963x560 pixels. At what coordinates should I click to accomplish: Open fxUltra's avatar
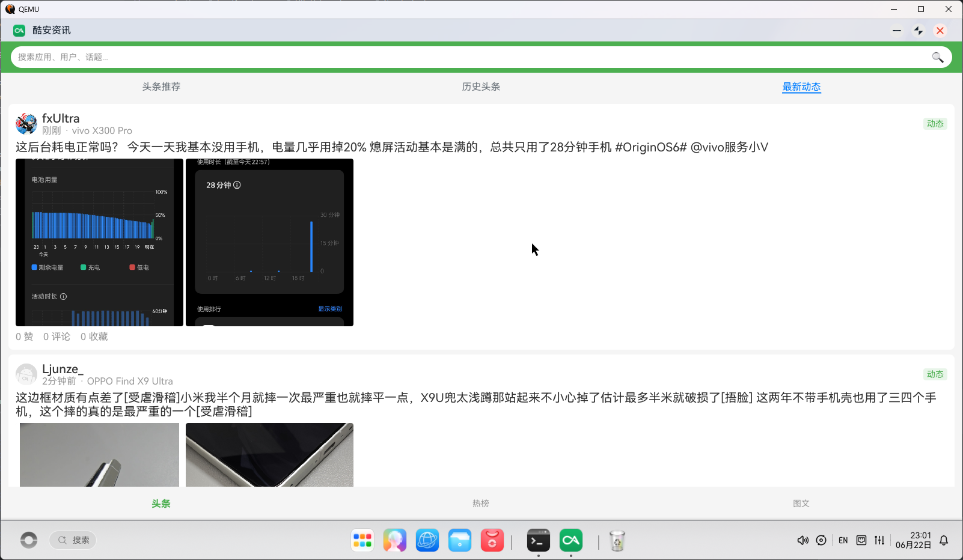(x=26, y=124)
